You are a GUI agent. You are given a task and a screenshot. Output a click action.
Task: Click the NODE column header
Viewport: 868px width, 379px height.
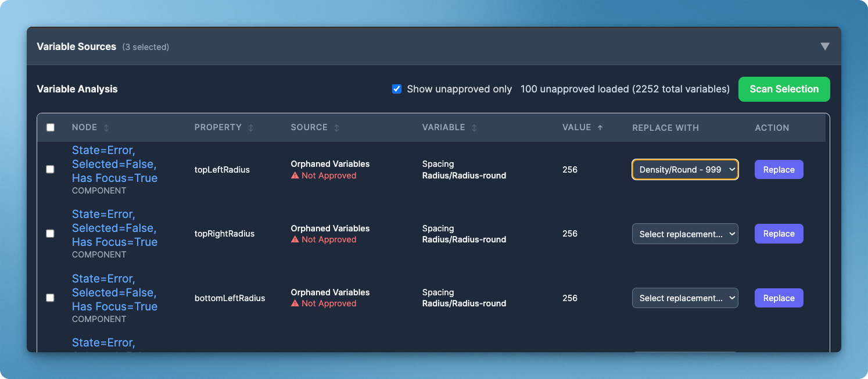pyautogui.click(x=85, y=127)
